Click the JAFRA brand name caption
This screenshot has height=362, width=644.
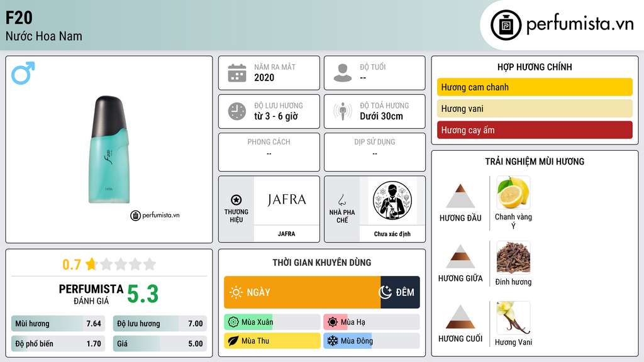coord(286,234)
